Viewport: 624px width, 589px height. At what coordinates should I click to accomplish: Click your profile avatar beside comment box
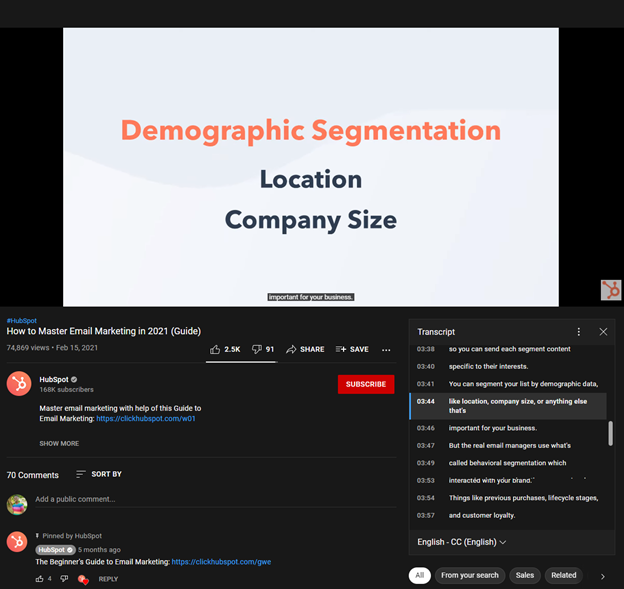click(x=17, y=504)
